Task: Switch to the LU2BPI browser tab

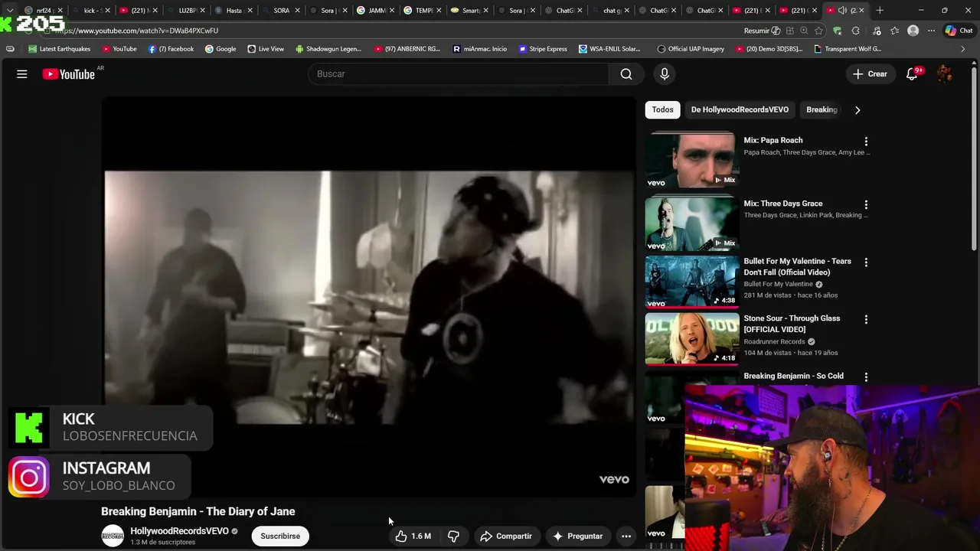Action: [x=188, y=11]
